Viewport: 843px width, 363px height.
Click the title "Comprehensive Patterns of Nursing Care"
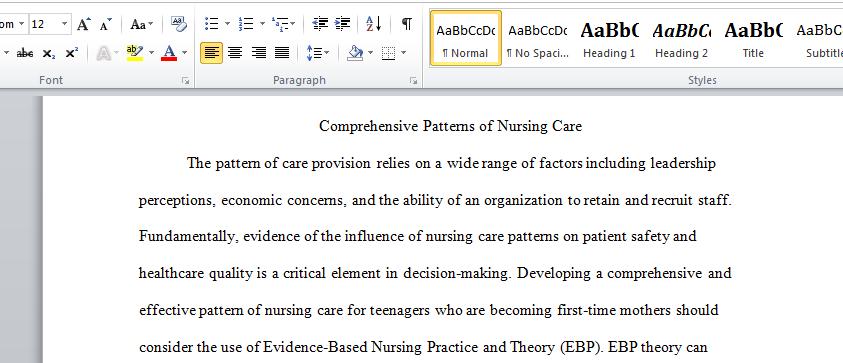tap(451, 126)
